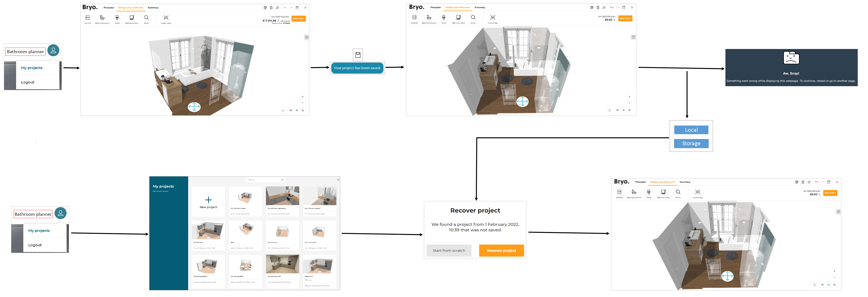Switch to 2D view in the €7 014,98 planner

pyautogui.click(x=291, y=110)
